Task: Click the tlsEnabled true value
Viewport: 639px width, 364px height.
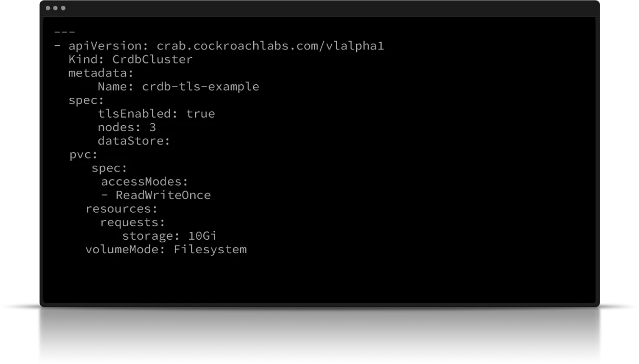Action: [x=200, y=113]
